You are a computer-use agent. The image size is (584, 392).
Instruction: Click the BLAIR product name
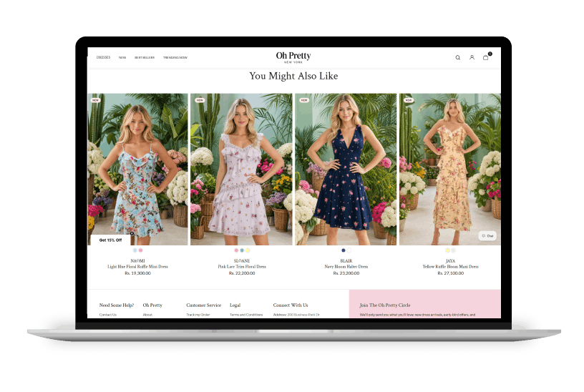pos(346,261)
